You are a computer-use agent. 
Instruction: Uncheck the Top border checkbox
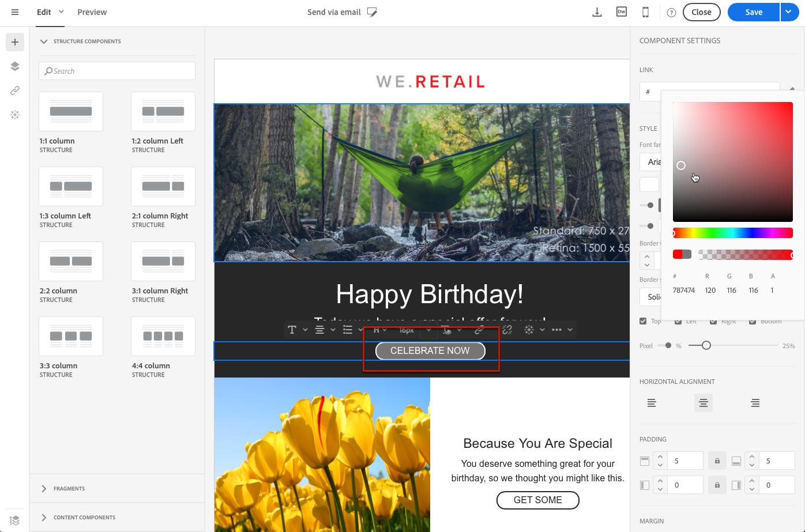(643, 321)
